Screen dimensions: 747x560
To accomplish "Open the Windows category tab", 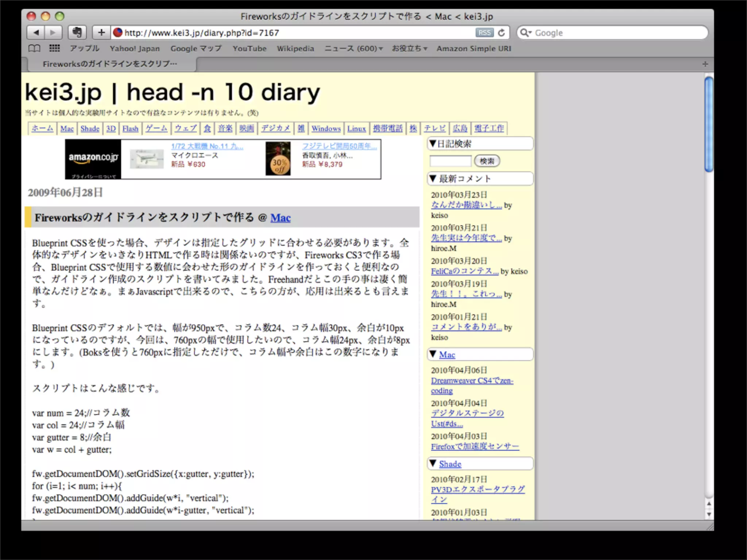I will [x=326, y=129].
